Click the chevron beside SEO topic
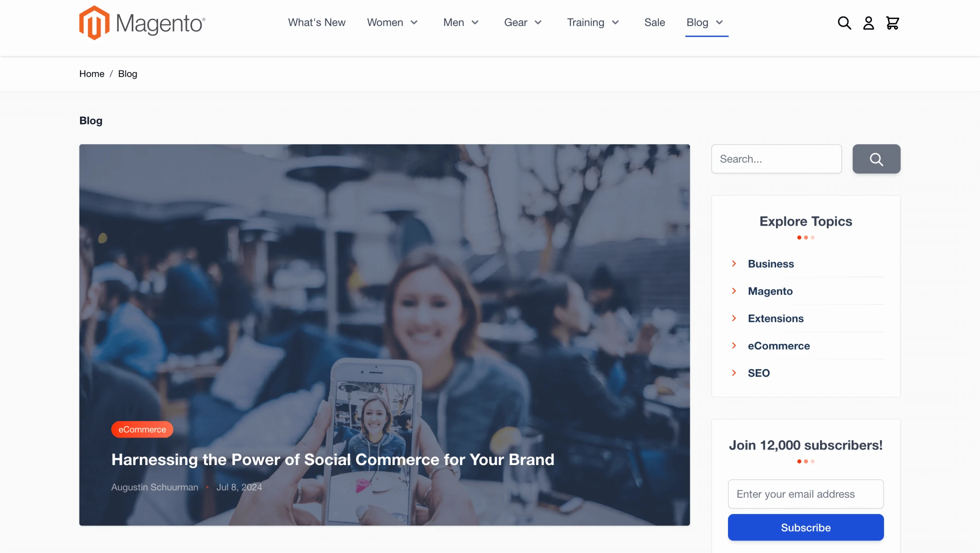This screenshot has width=980, height=553. (x=734, y=373)
